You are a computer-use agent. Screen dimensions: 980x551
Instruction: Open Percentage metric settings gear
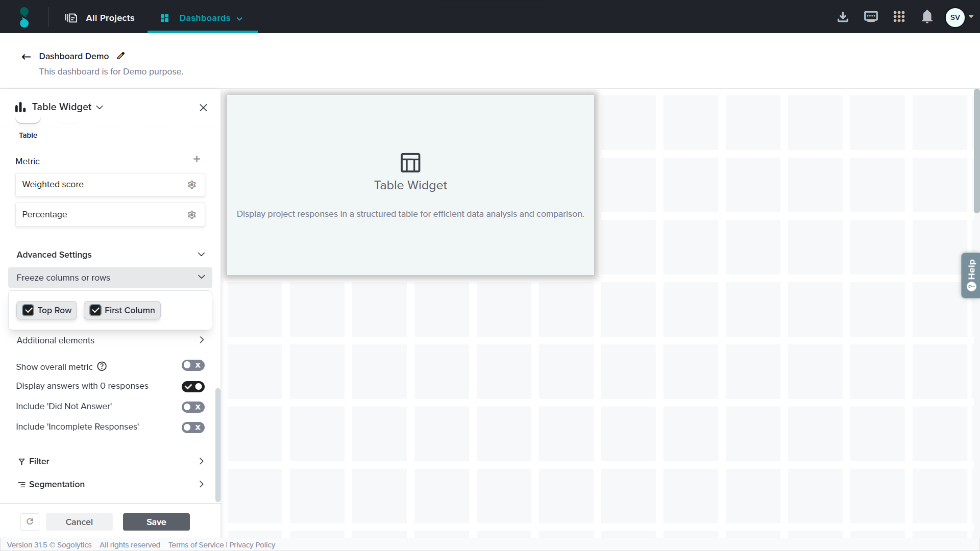(192, 215)
